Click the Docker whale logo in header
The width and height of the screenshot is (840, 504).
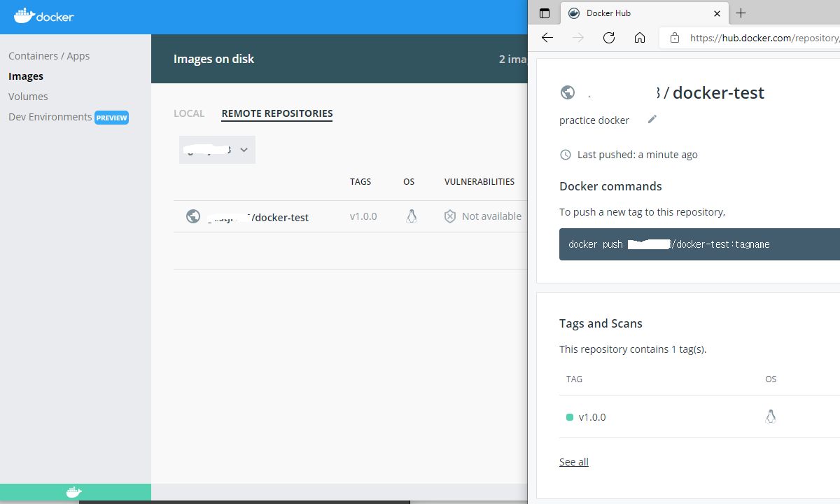tap(43, 15)
